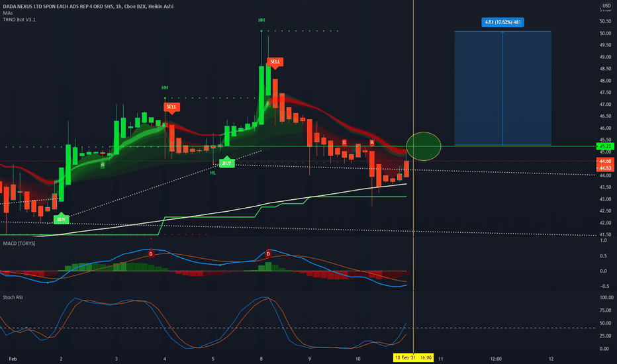Select the green ellipse drawing
617x364 pixels.
point(424,146)
